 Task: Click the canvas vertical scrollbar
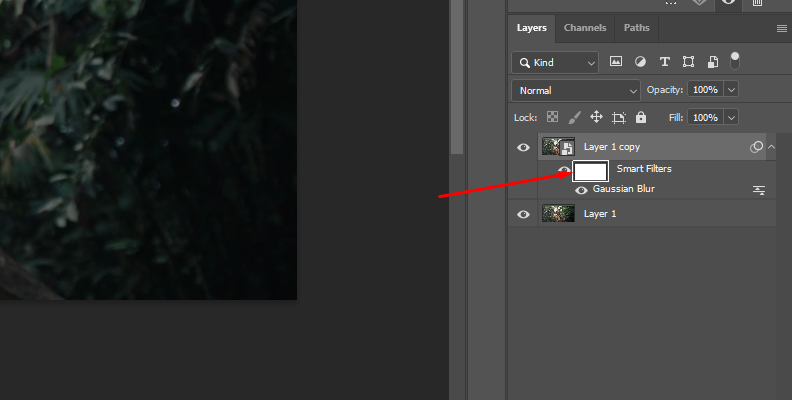click(x=457, y=76)
